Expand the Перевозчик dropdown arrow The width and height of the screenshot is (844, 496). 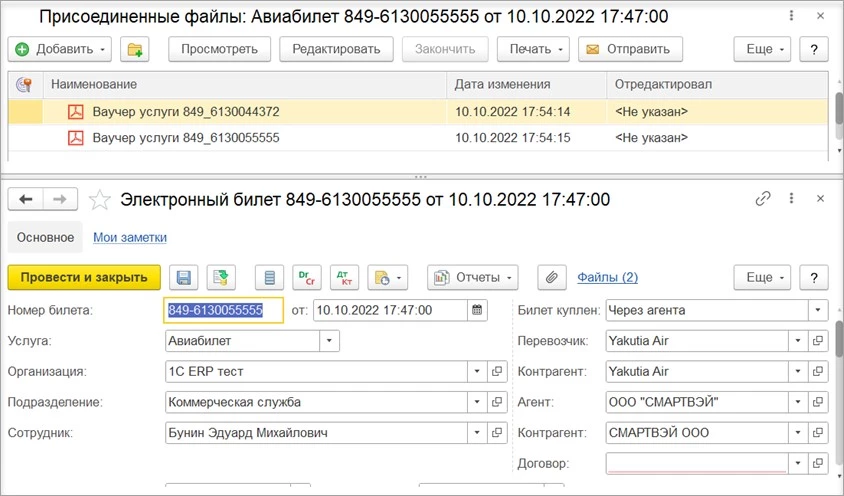click(798, 341)
